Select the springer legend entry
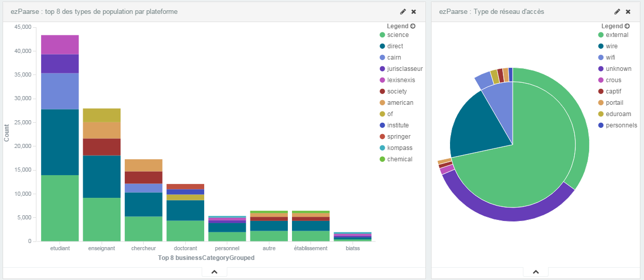The image size is (644, 280). 398,137
